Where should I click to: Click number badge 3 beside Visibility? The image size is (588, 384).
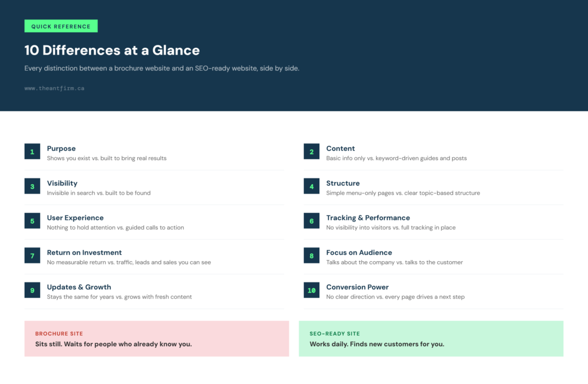32,187
